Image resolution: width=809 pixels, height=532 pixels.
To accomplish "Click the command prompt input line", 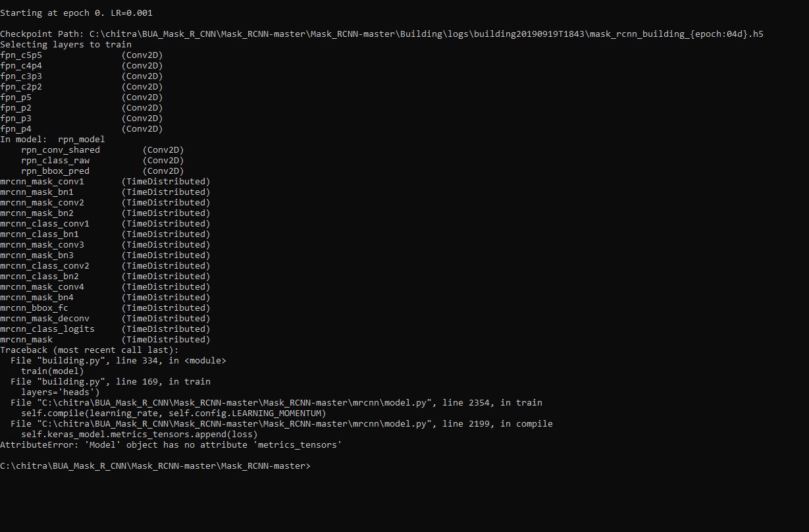I will tap(155, 466).
